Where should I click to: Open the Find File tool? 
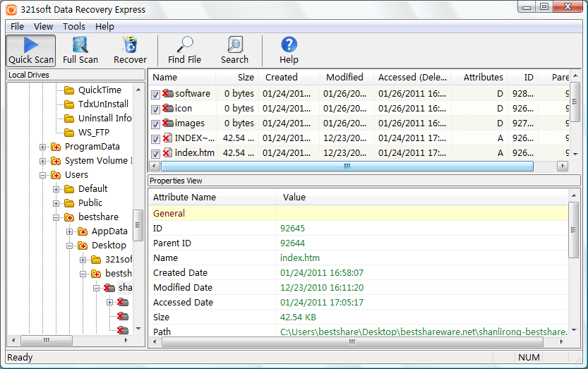click(x=184, y=51)
